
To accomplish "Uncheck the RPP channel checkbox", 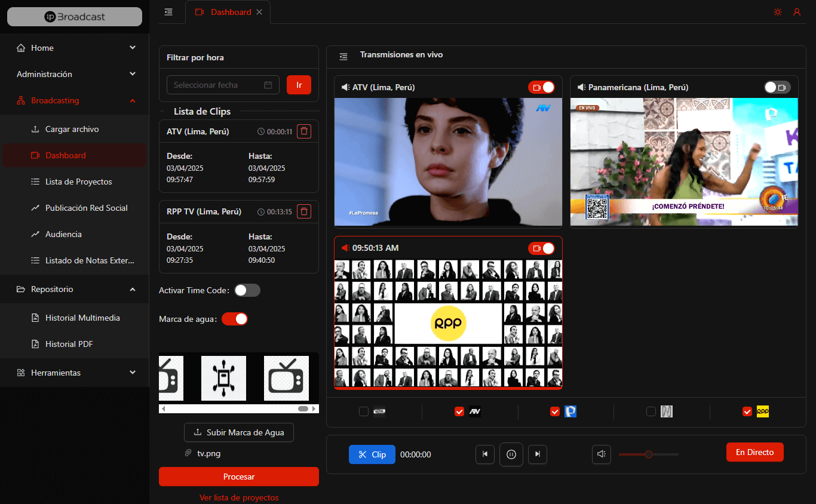I will [x=747, y=411].
